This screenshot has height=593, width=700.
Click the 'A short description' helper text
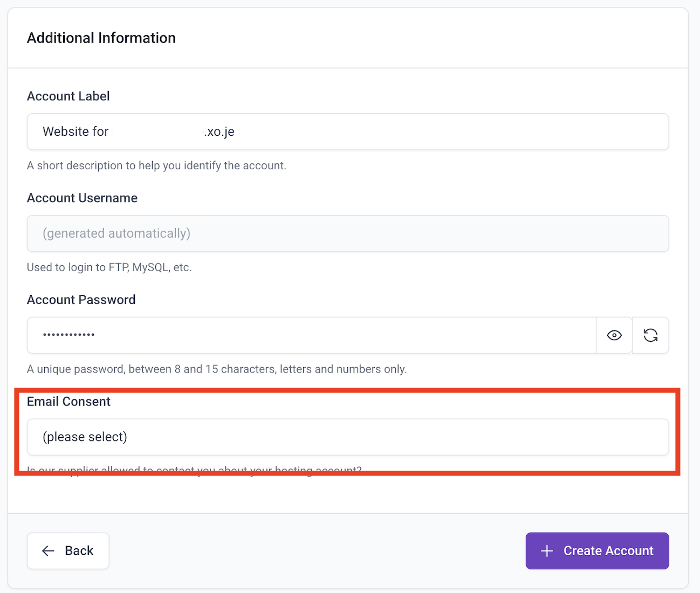(156, 166)
